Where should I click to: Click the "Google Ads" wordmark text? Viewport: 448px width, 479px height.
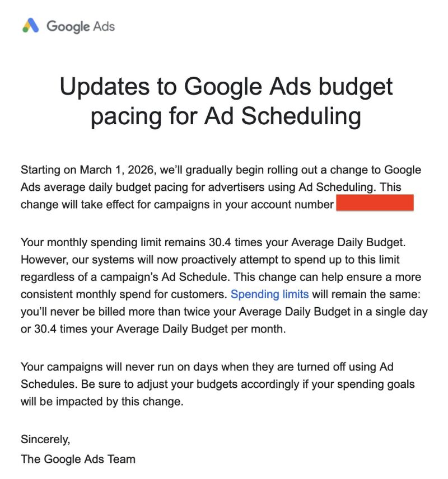coord(81,26)
